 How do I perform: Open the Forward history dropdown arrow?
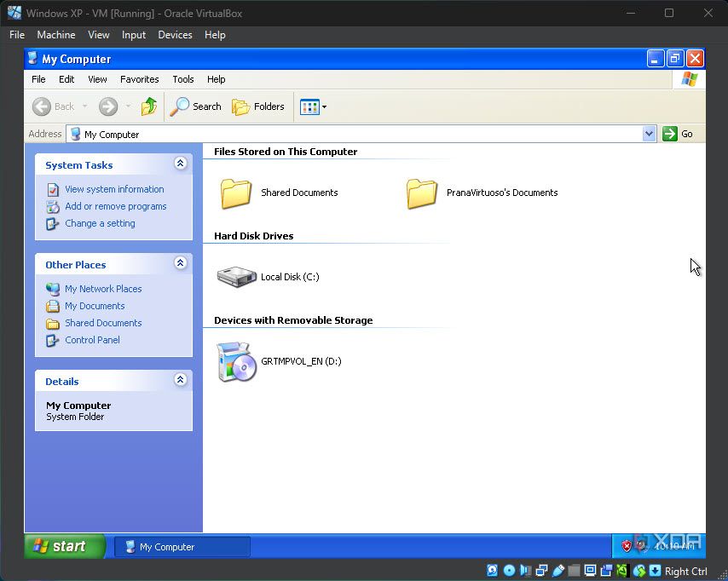pos(128,106)
